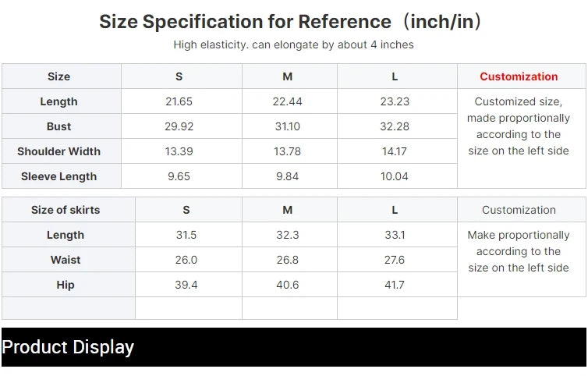Image resolution: width=588 pixels, height=376 pixels.
Task: Click the 22.44 length value
Action: (287, 101)
